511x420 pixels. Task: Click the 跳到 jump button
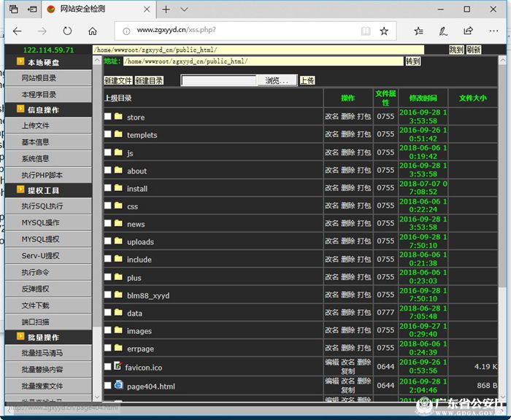(x=456, y=50)
